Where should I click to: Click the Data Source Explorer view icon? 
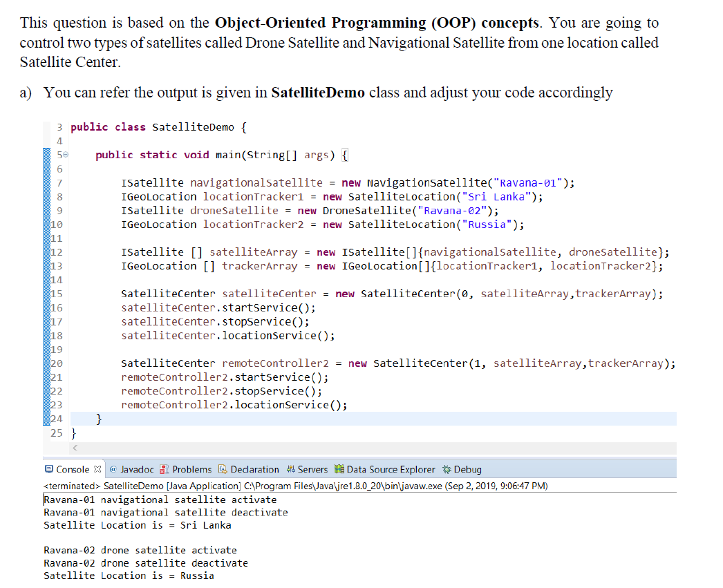click(337, 469)
